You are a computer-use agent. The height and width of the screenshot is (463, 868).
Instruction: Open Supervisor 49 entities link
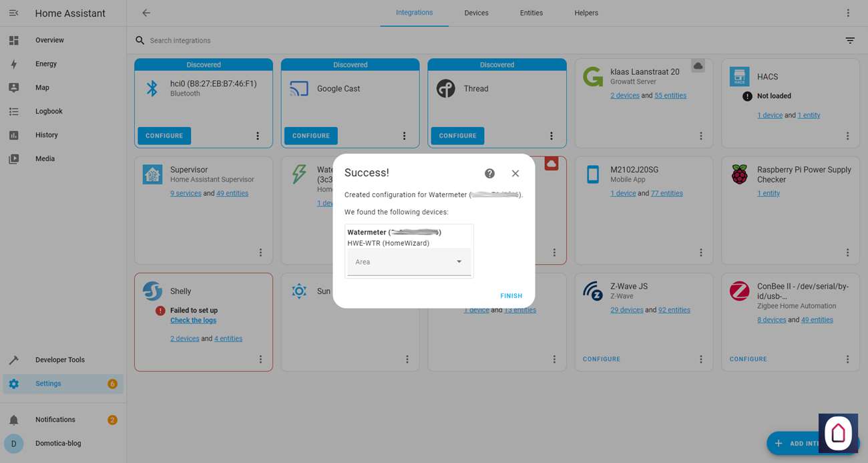tap(232, 194)
